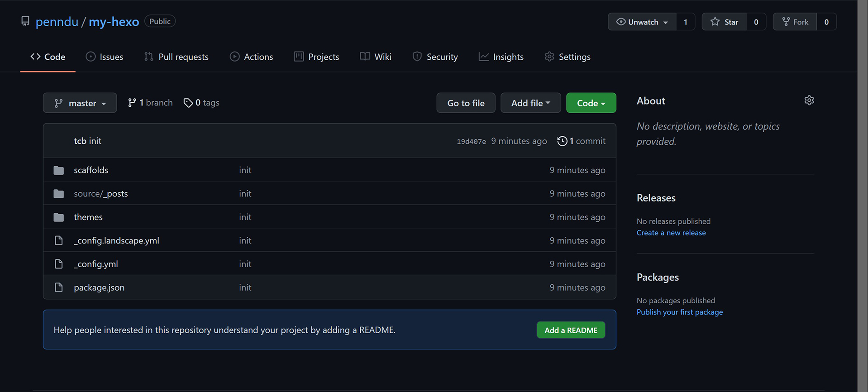The image size is (868, 392).
Task: Open the package.json file
Action: pyautogui.click(x=99, y=287)
